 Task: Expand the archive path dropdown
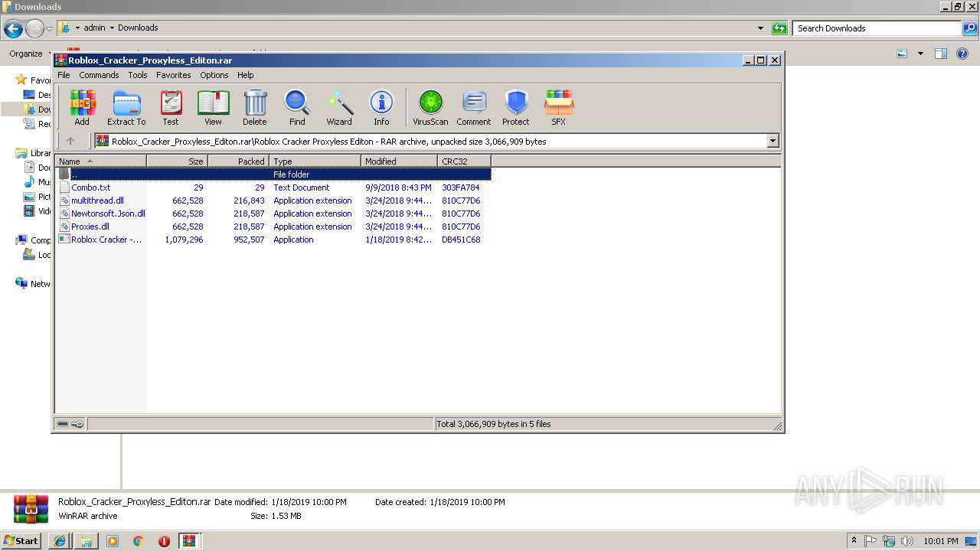(773, 141)
